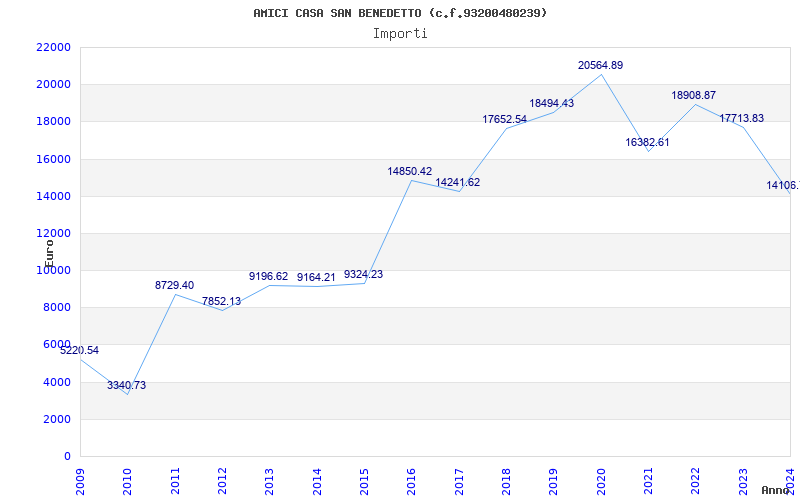The width and height of the screenshot is (800, 500).
Task: Click the 9324.23 value label
Action: click(x=363, y=274)
